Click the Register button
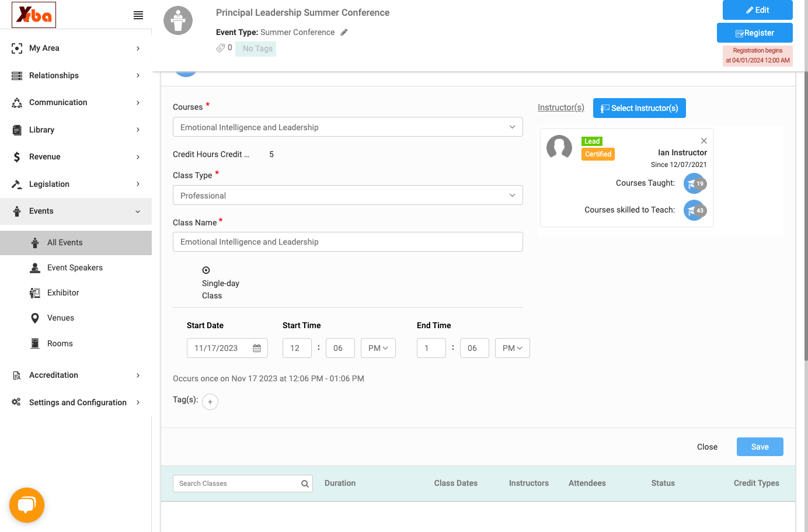The height and width of the screenshot is (532, 808). tap(755, 33)
